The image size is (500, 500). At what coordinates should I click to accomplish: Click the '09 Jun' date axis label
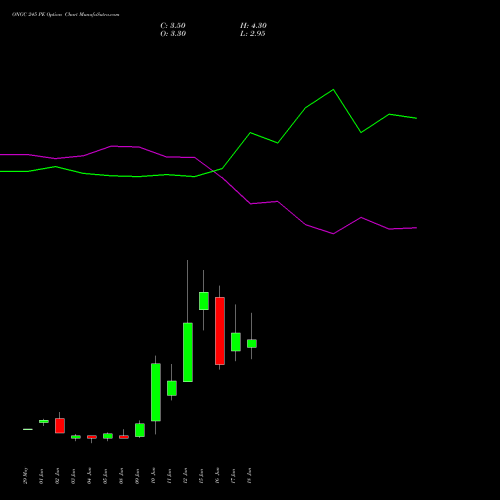pyautogui.click(x=138, y=476)
